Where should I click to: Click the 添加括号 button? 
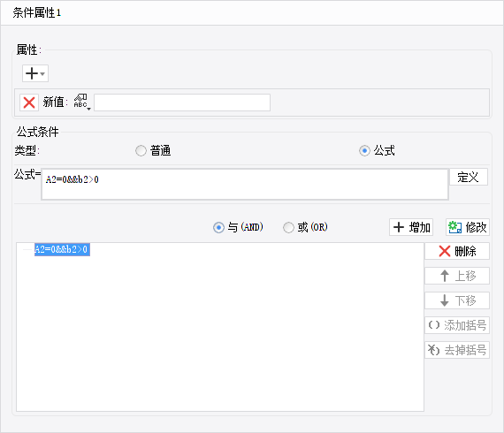pyautogui.click(x=457, y=325)
